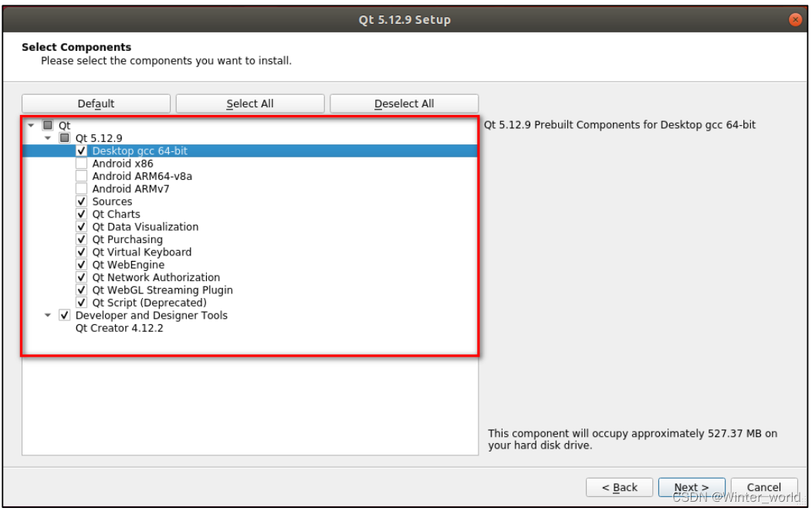Select the top-level 'Qt' row label
This screenshot has height=511, width=812.
pyautogui.click(x=64, y=125)
